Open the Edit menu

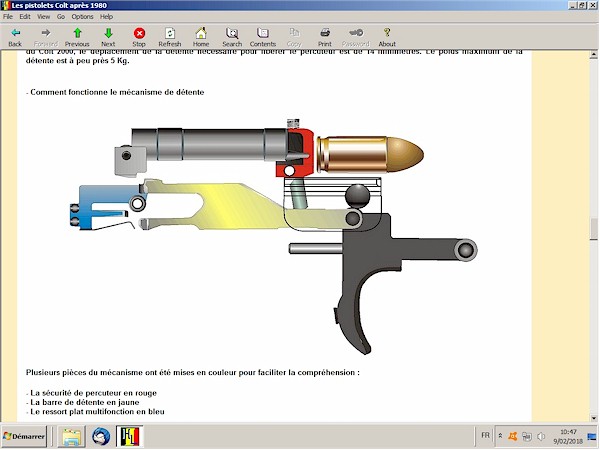coord(25,17)
